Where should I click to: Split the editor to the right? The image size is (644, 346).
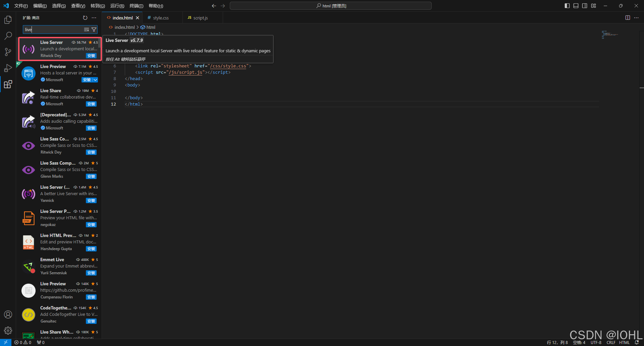click(628, 18)
